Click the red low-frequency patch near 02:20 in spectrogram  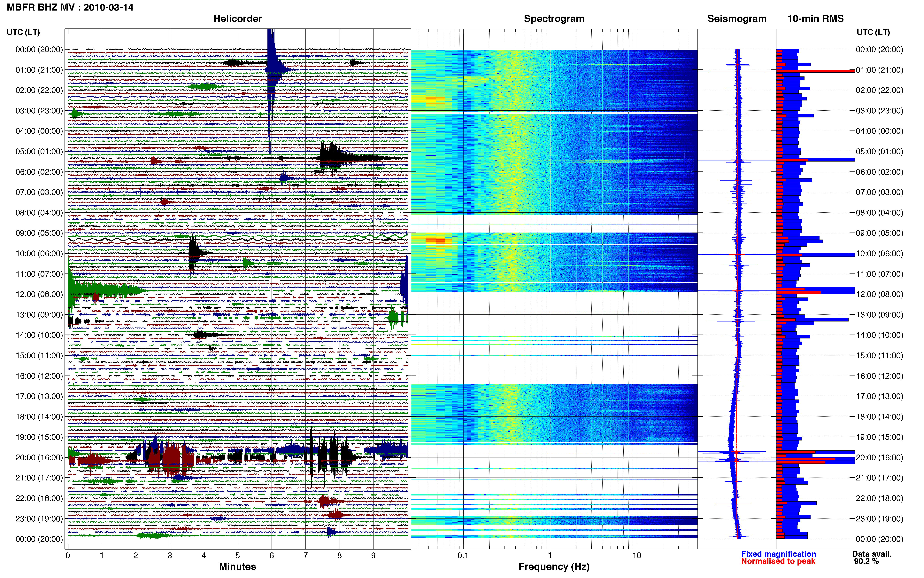(435, 99)
